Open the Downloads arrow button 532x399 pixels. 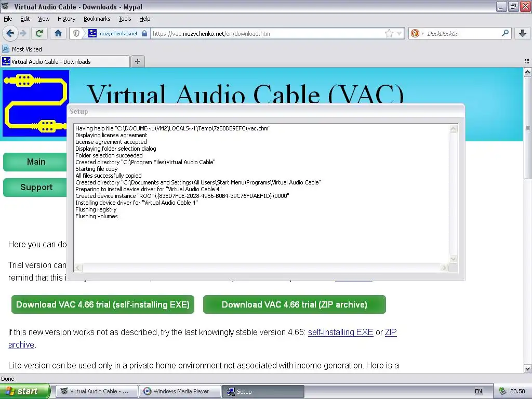(x=523, y=33)
